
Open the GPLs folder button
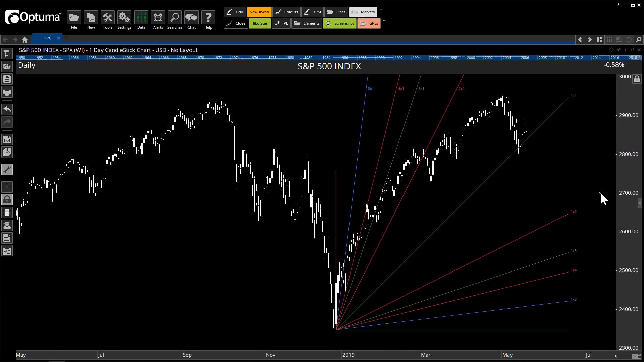pos(369,23)
